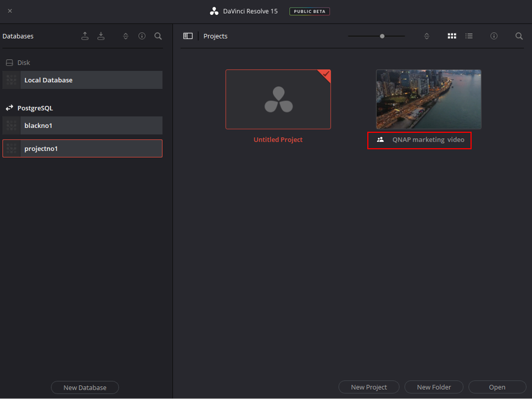Close the Project Manager window
This screenshot has width=532, height=399.
[x=10, y=11]
